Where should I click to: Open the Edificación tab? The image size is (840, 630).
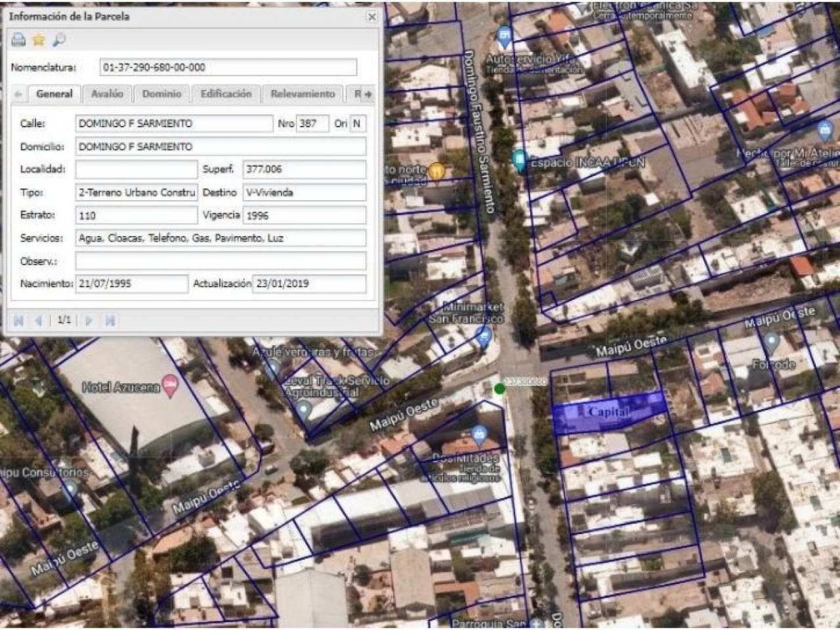[x=226, y=94]
